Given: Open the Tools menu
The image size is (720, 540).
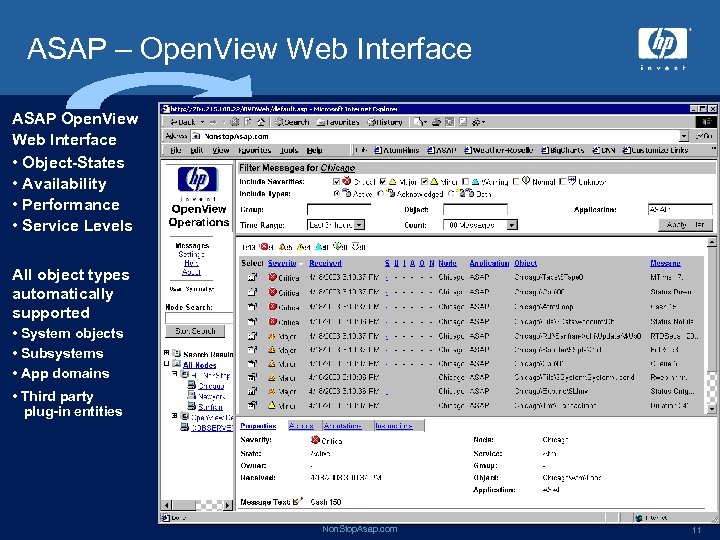Looking at the screenshot, I should point(289,150).
